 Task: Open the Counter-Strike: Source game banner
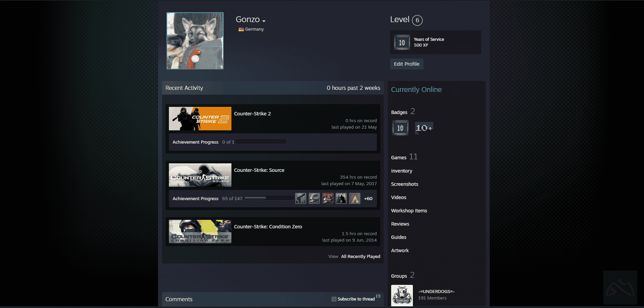[x=200, y=175]
